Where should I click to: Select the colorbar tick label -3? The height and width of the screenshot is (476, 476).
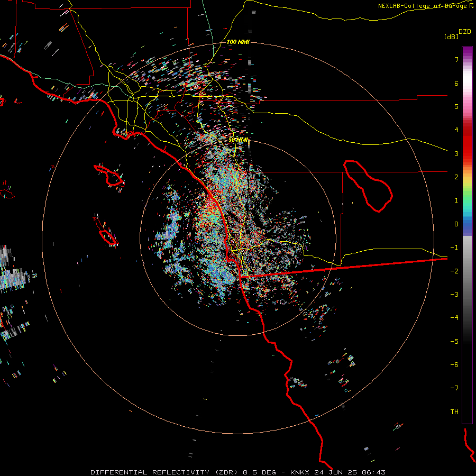[x=454, y=295]
